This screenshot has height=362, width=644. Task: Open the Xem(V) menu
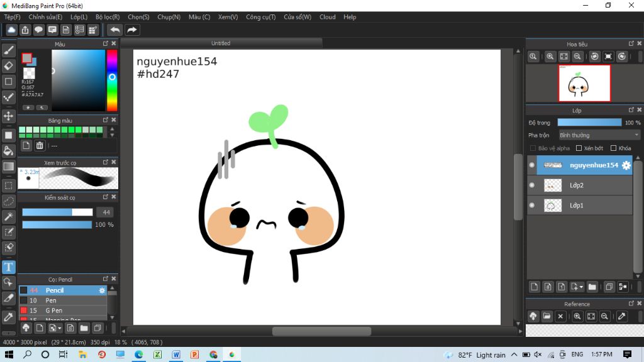(x=228, y=17)
